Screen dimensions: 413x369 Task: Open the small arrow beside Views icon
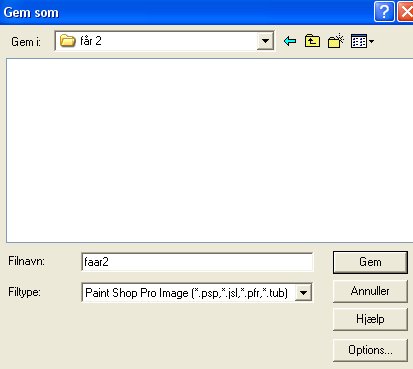point(371,42)
